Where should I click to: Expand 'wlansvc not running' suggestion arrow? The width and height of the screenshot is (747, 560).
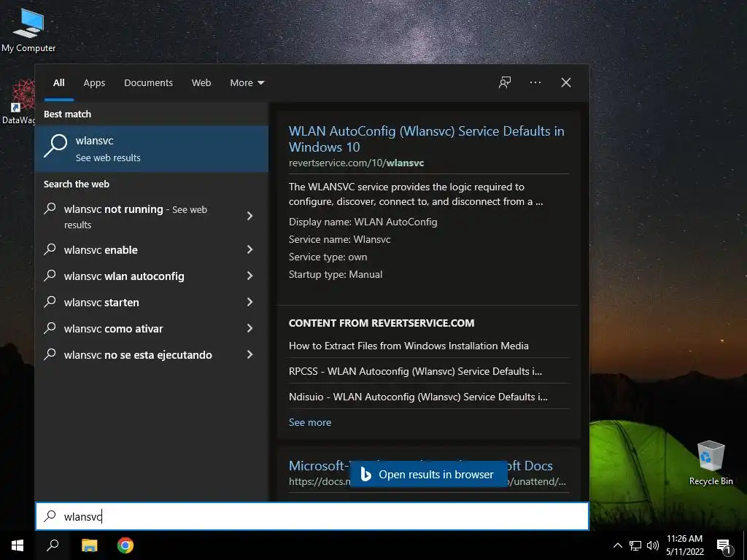point(249,216)
